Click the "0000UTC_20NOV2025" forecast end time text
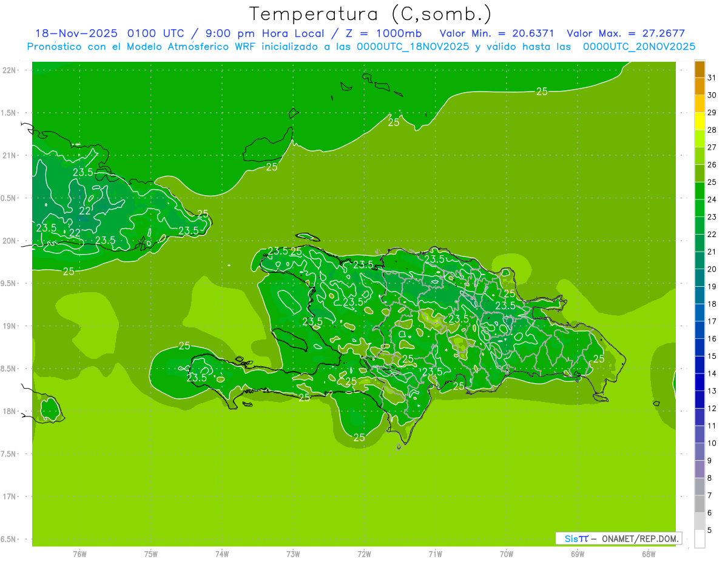Viewport: 728px width, 562px height. (639, 47)
